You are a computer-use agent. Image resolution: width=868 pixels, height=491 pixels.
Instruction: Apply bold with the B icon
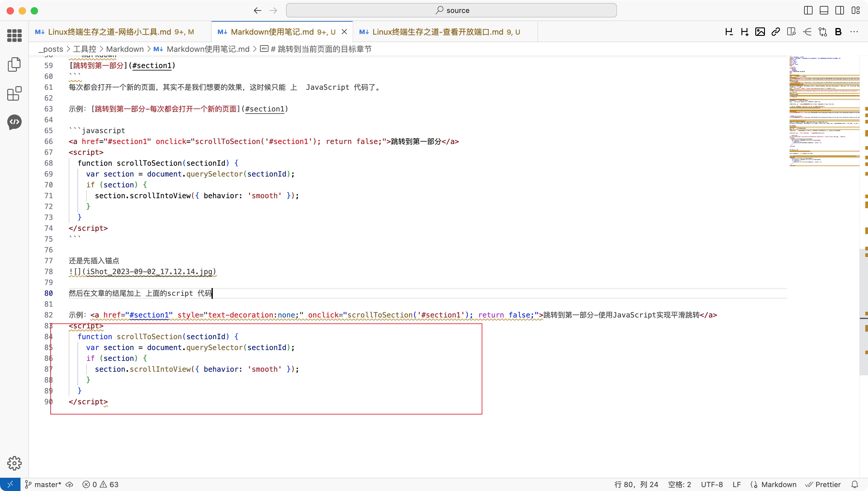pyautogui.click(x=838, y=32)
